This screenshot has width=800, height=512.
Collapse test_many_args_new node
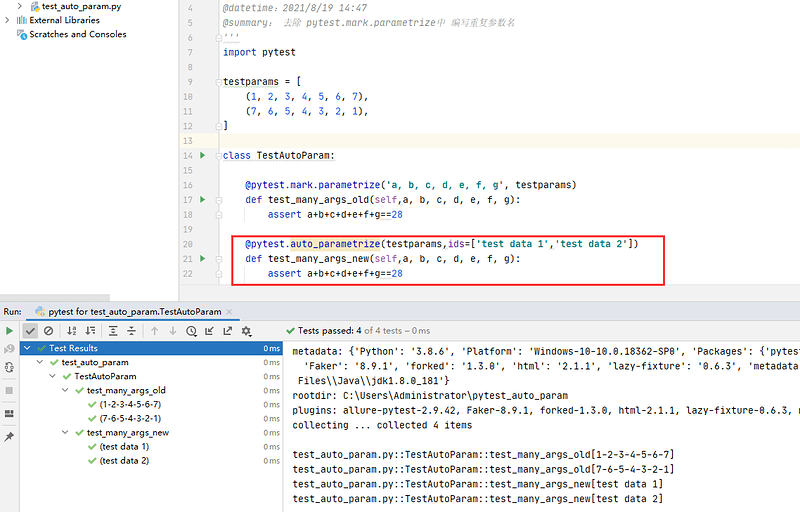pos(65,432)
